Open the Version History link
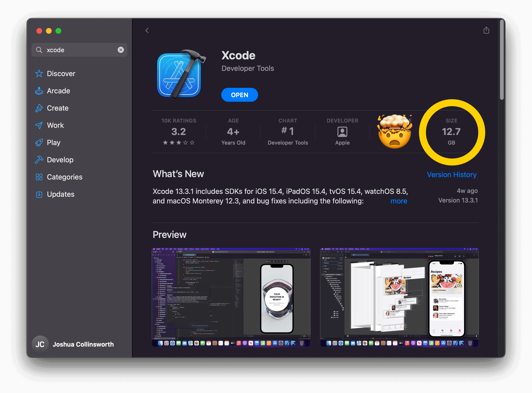Image resolution: width=532 pixels, height=393 pixels. click(452, 175)
